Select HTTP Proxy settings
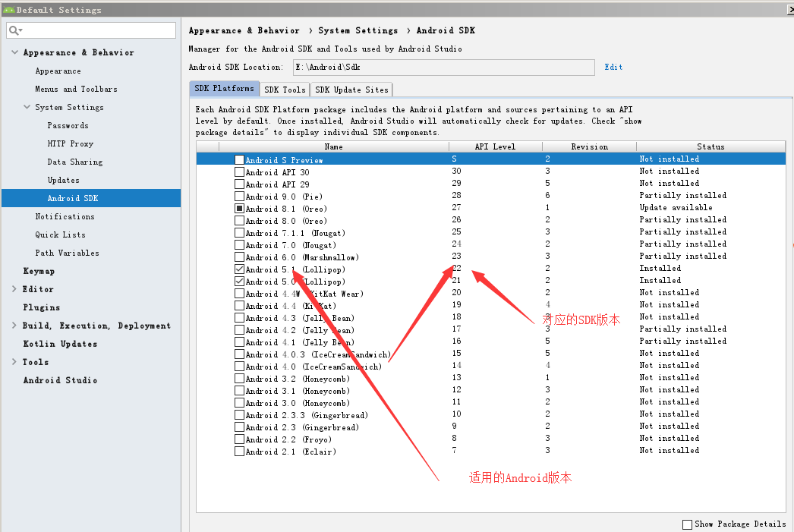This screenshot has height=532, width=794. click(x=71, y=143)
